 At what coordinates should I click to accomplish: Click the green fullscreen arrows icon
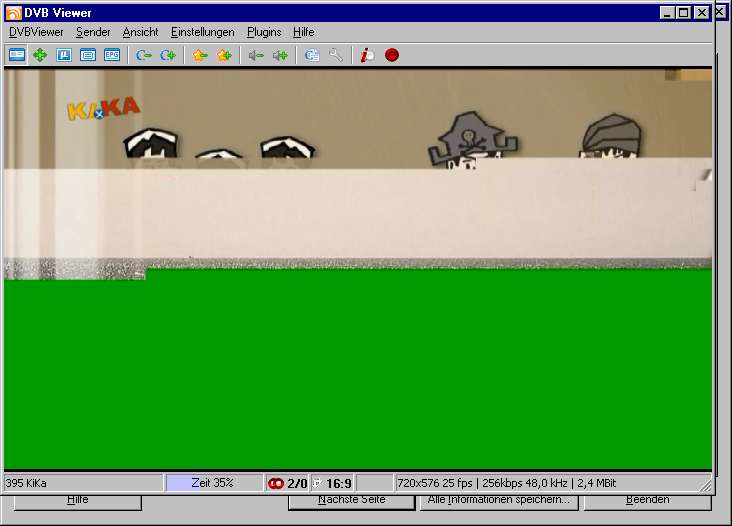40,55
